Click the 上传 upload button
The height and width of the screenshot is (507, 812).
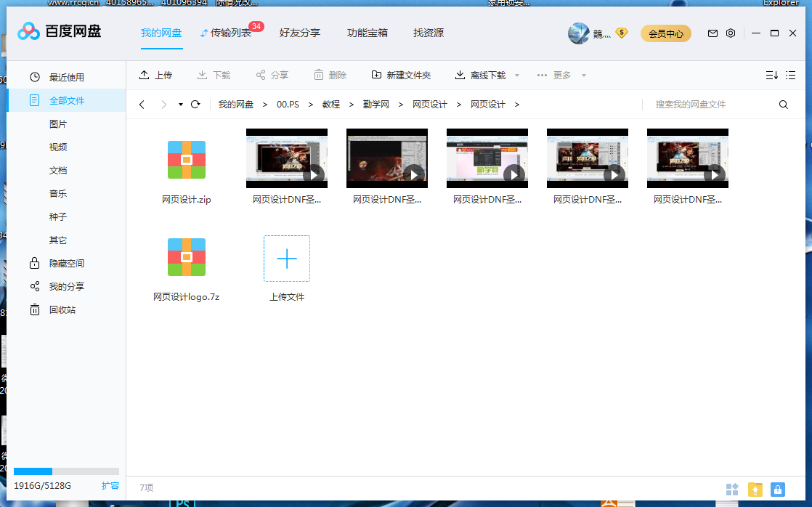(155, 75)
